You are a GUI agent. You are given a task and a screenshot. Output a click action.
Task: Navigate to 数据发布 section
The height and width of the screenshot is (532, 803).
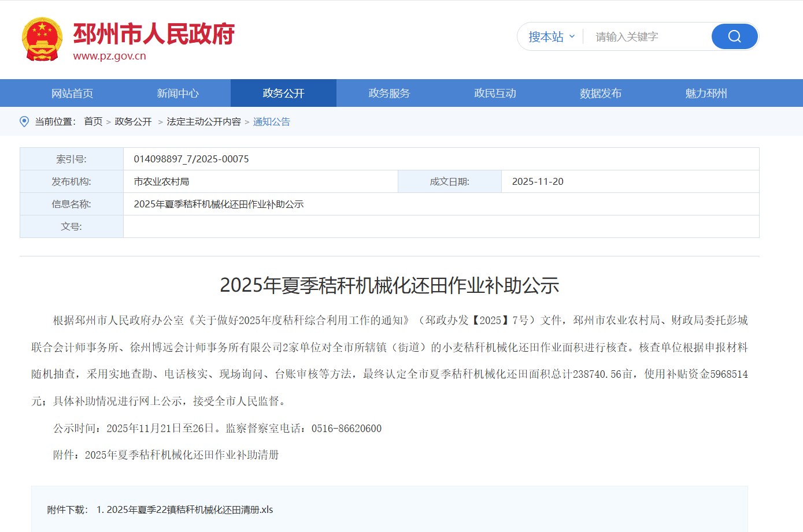601,94
